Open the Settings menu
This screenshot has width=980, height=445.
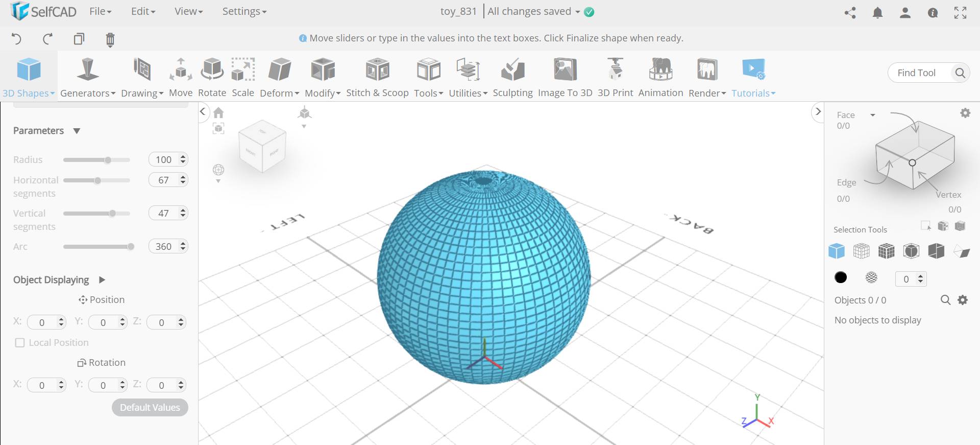(244, 11)
